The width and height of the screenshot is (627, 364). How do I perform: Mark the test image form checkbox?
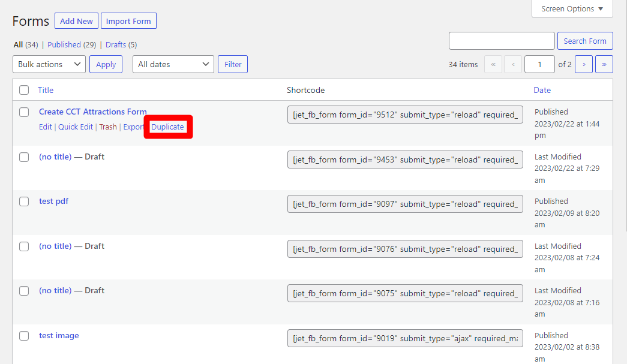point(24,336)
